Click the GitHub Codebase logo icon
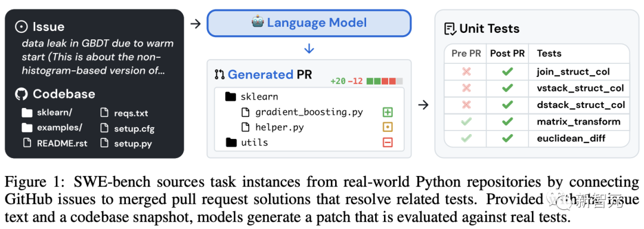644x229 pixels. (x=20, y=94)
